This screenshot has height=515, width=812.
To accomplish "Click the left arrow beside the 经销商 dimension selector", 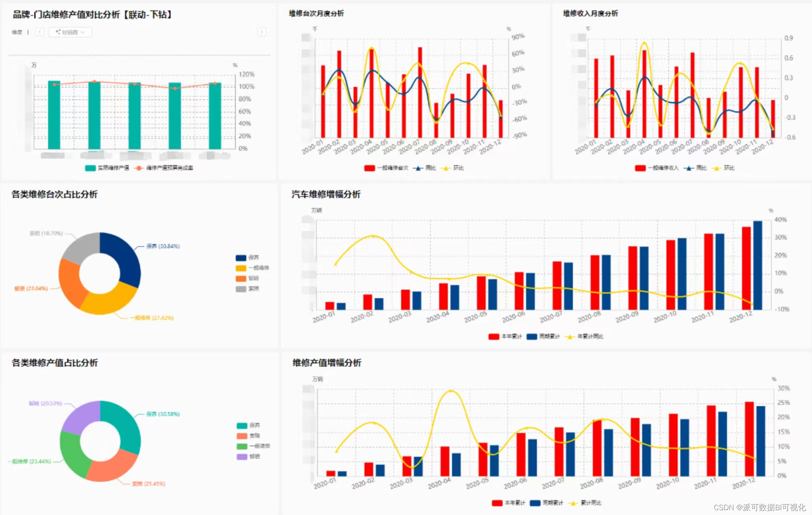I will pos(39,32).
